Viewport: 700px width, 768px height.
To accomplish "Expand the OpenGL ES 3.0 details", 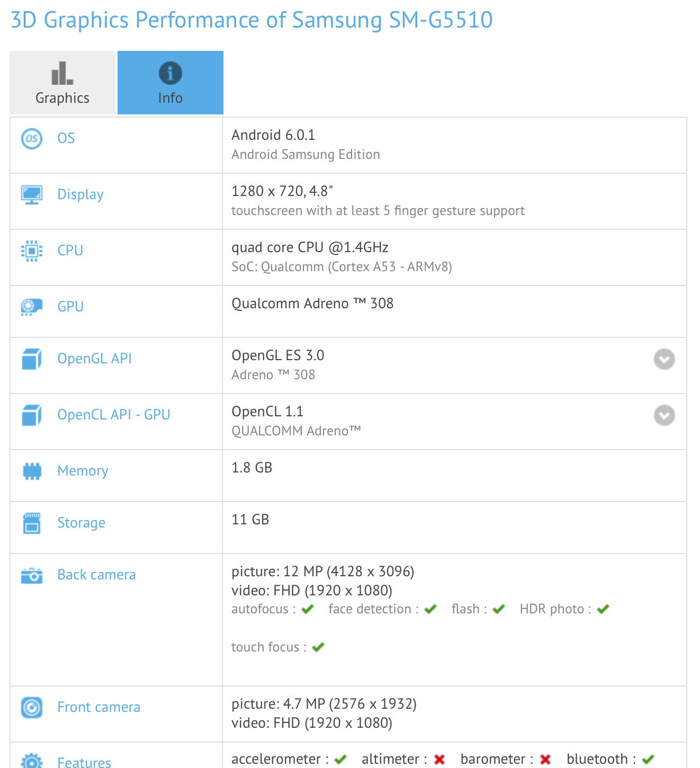I will coord(664,359).
